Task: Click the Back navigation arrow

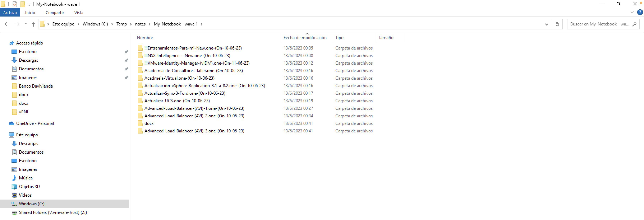Action: pyautogui.click(x=7, y=24)
